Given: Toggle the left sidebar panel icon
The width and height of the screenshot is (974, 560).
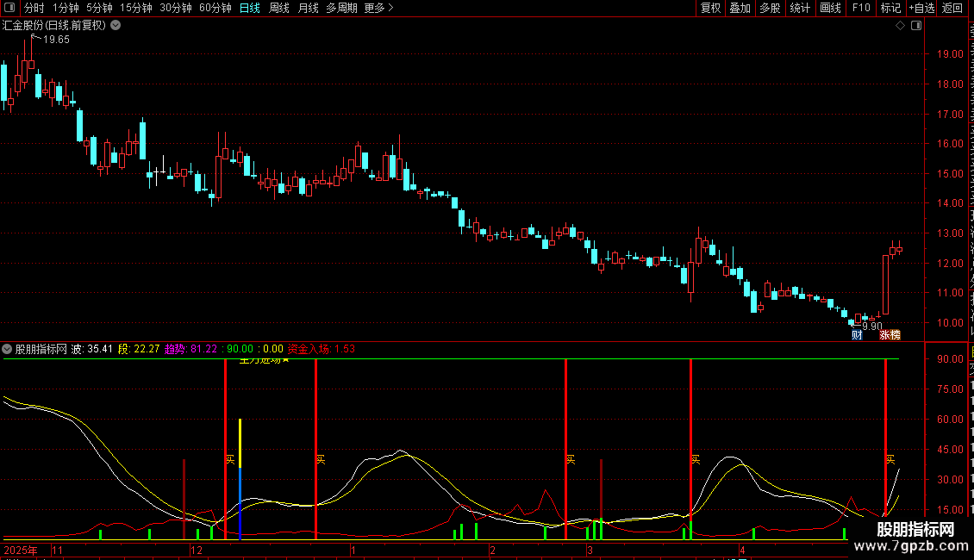Looking at the screenshot, I should coord(9,8).
